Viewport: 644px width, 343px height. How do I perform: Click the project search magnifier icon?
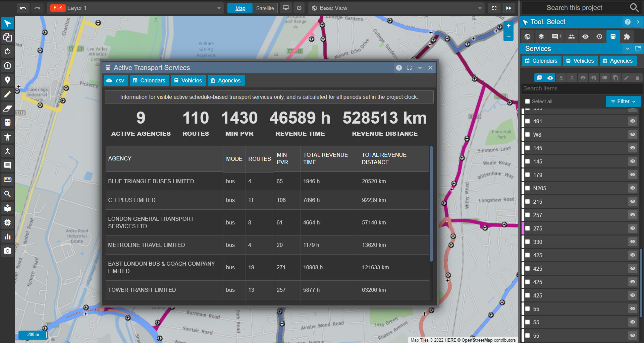[x=634, y=8]
